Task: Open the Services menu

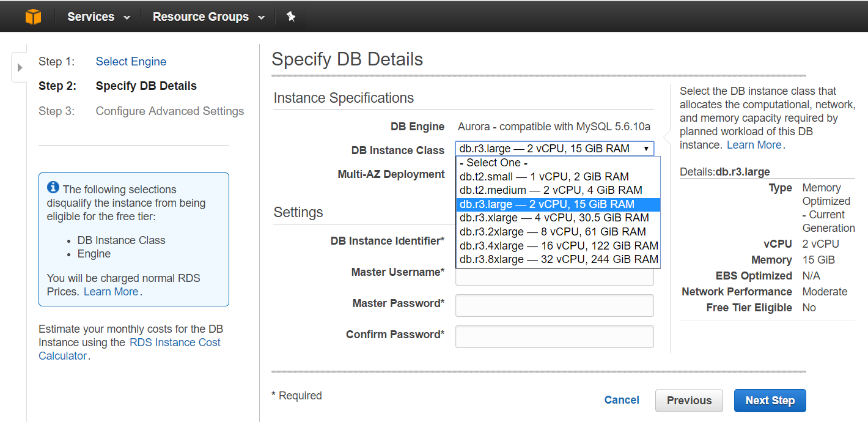Action: tap(99, 17)
